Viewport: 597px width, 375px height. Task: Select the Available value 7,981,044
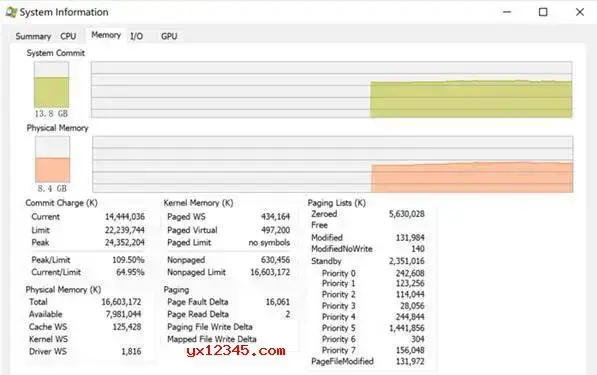123,314
